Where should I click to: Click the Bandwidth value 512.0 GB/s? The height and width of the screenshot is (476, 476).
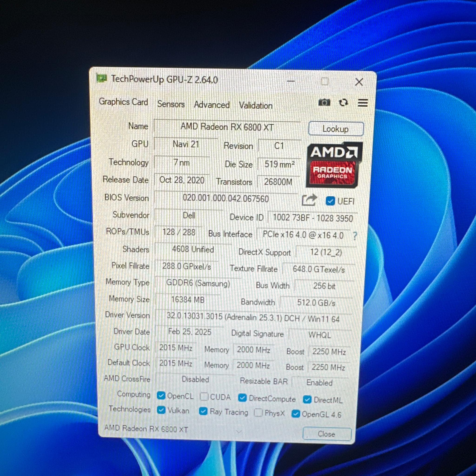[316, 302]
